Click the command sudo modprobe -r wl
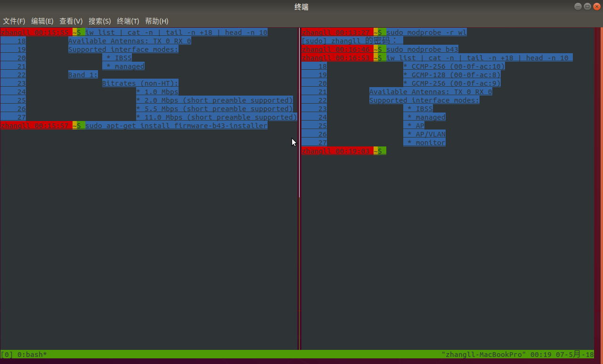The image size is (603, 364). (426, 32)
